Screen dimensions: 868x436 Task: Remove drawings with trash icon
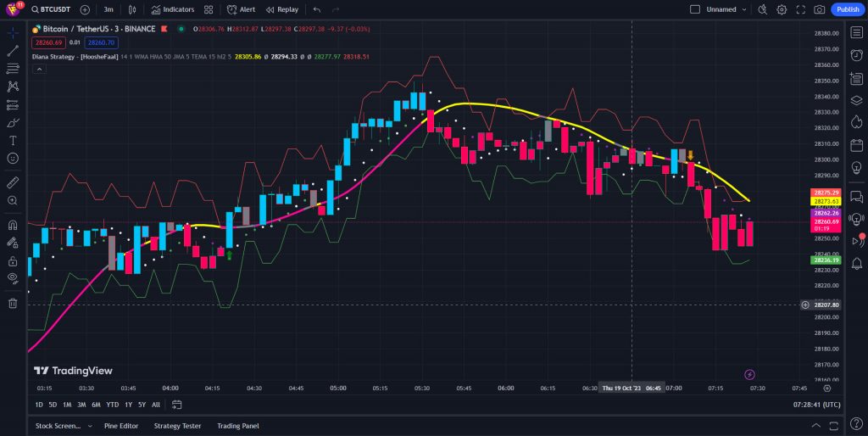13,303
